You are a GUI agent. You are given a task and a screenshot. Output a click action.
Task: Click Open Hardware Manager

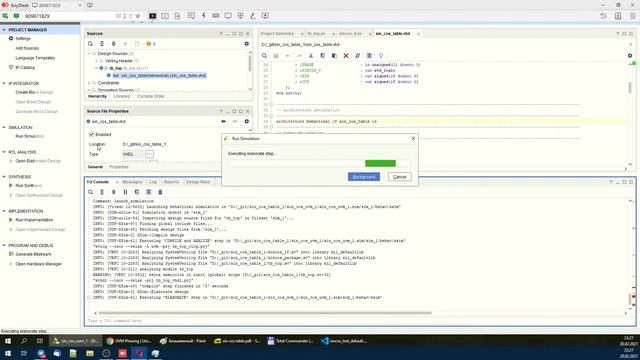click(38, 264)
